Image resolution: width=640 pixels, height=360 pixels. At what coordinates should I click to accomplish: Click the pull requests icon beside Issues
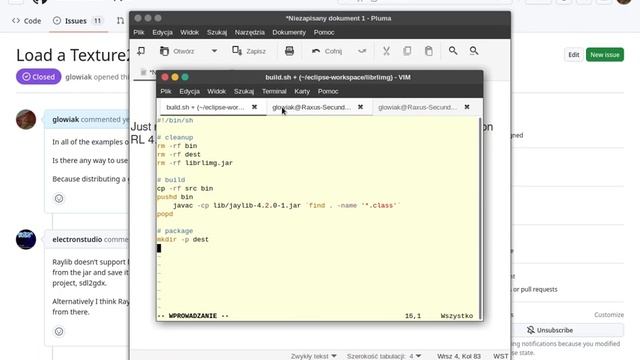120,21
